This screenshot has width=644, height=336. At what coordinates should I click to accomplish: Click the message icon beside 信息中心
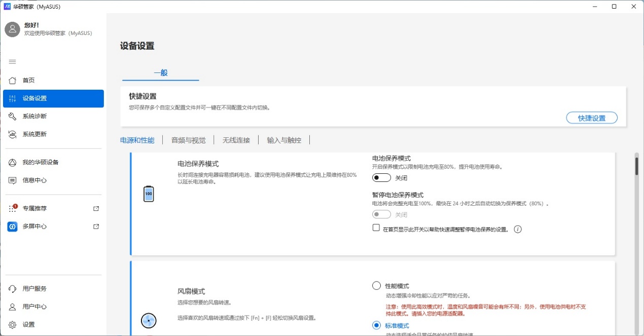pyautogui.click(x=13, y=180)
